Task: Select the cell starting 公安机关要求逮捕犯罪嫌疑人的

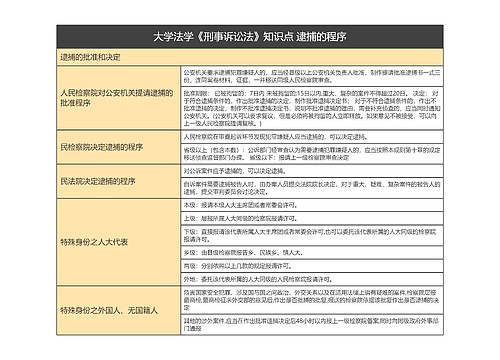Action: coord(312,76)
